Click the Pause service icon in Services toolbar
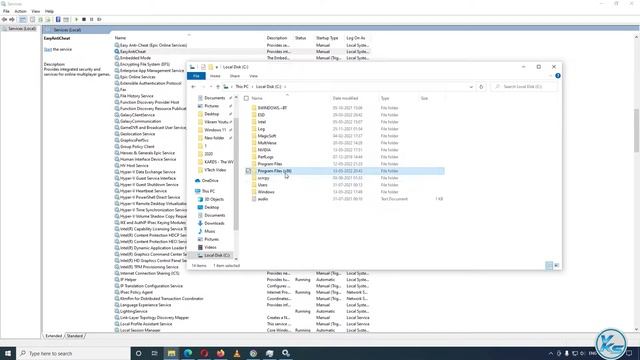 click(91, 19)
